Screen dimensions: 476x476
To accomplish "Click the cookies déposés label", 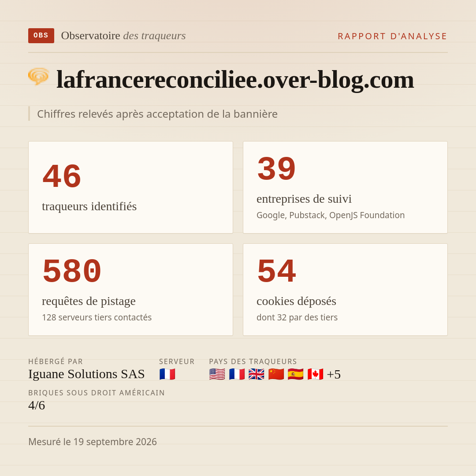I will point(296,301).
